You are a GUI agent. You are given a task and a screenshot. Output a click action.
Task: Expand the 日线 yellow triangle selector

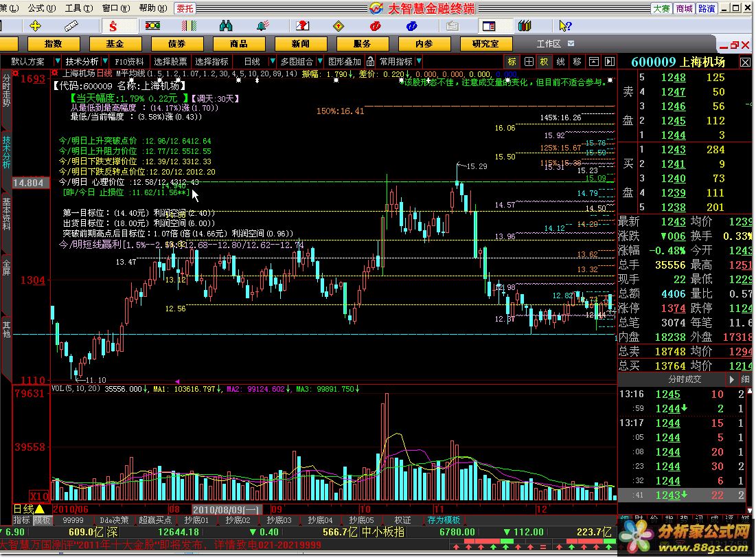pyautogui.click(x=40, y=509)
